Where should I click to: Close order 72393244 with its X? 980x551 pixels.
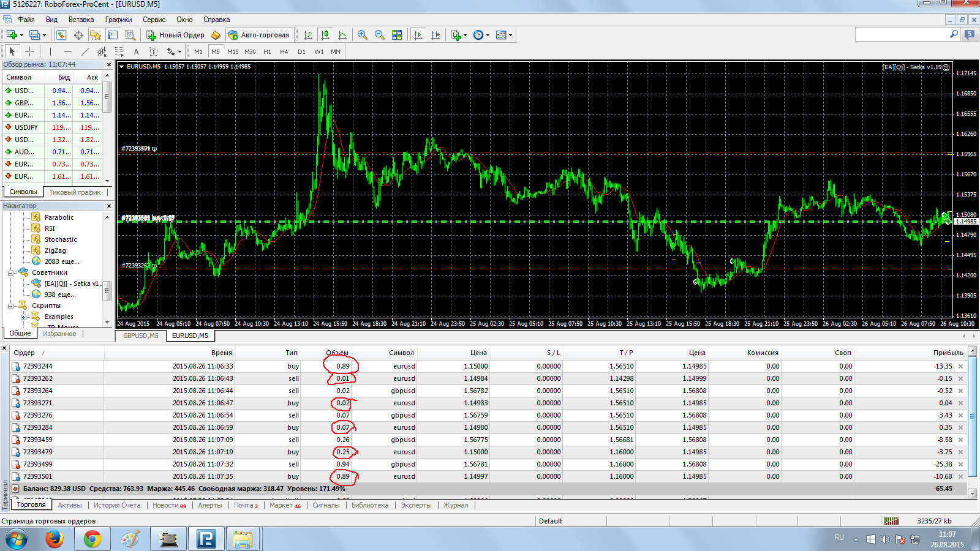pos(960,366)
